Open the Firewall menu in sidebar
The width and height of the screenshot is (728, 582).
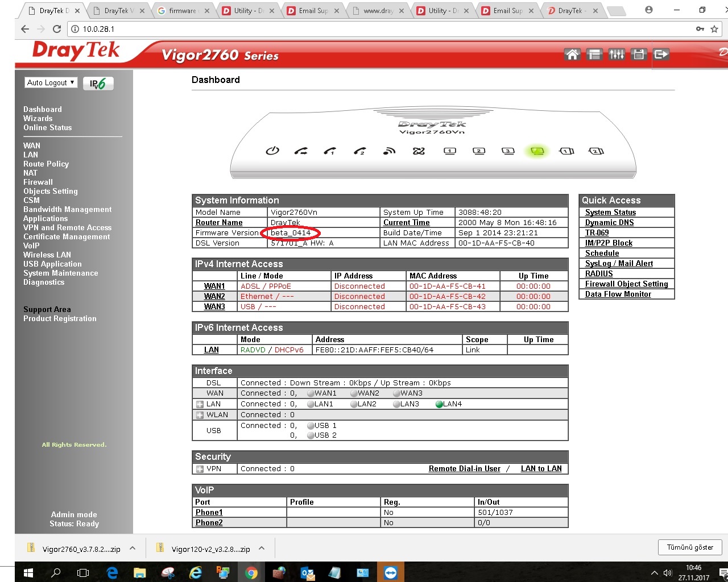click(x=38, y=182)
